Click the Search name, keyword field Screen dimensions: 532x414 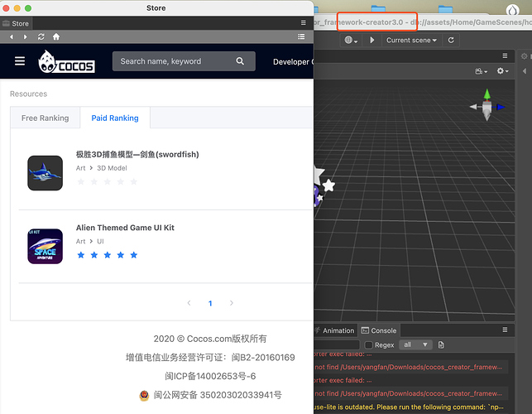[184, 61]
